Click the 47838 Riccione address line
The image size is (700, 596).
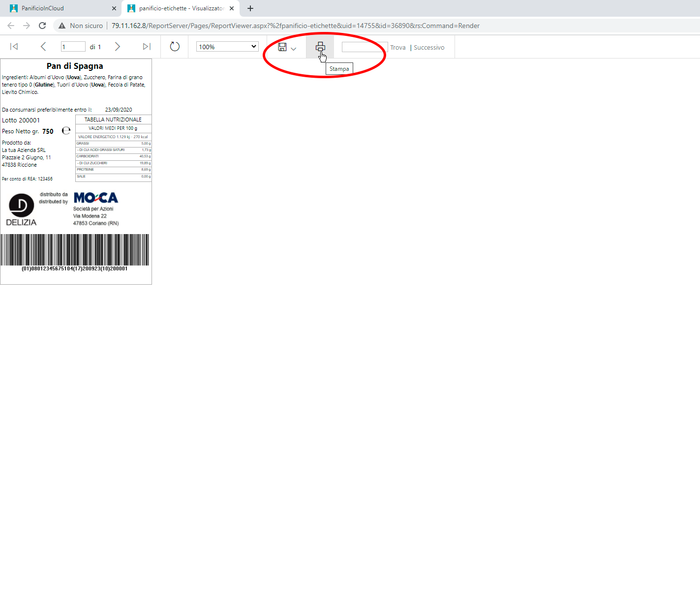click(x=19, y=165)
